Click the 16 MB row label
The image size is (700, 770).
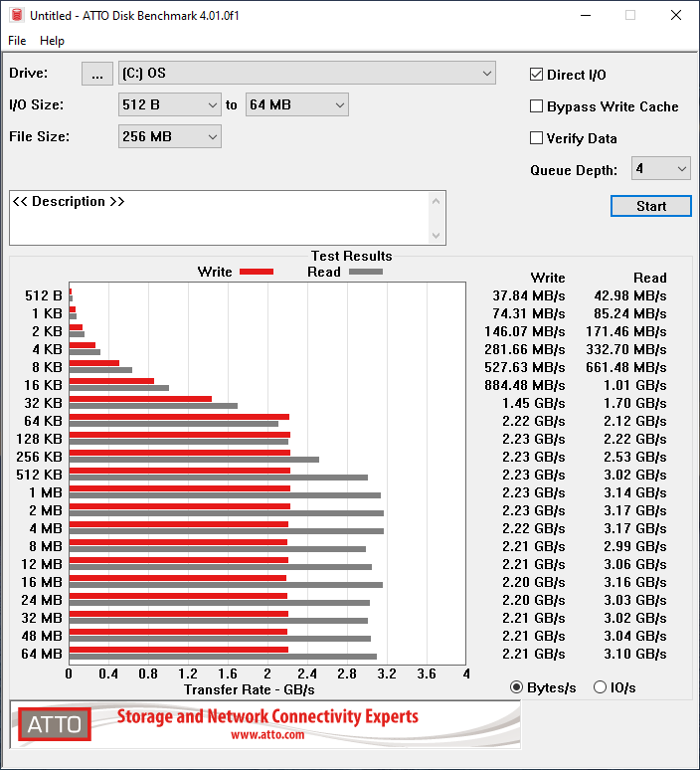click(42, 582)
